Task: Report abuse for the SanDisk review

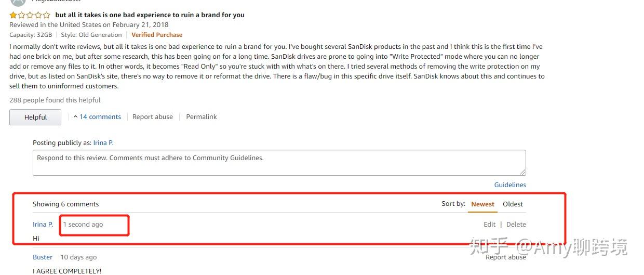Action: (153, 117)
